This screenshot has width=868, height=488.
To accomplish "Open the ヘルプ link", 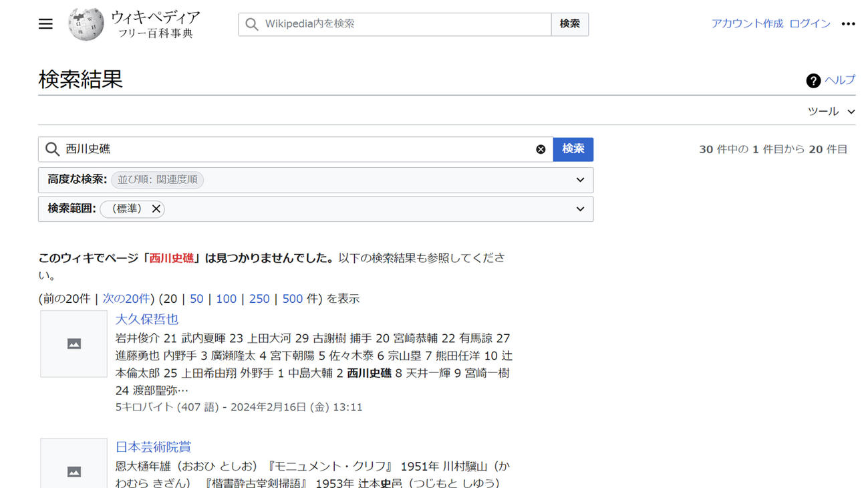I will coord(840,80).
